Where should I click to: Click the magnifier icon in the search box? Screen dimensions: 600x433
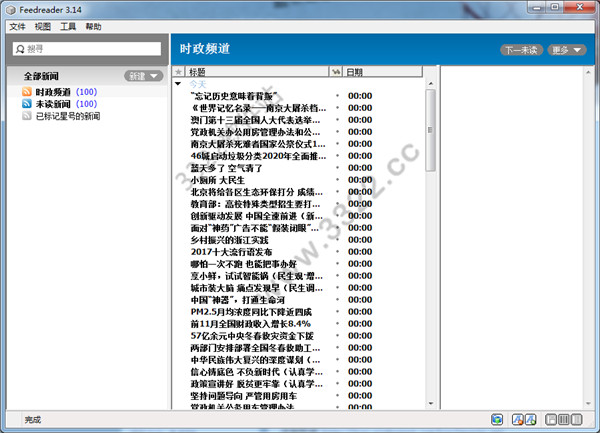pos(20,49)
